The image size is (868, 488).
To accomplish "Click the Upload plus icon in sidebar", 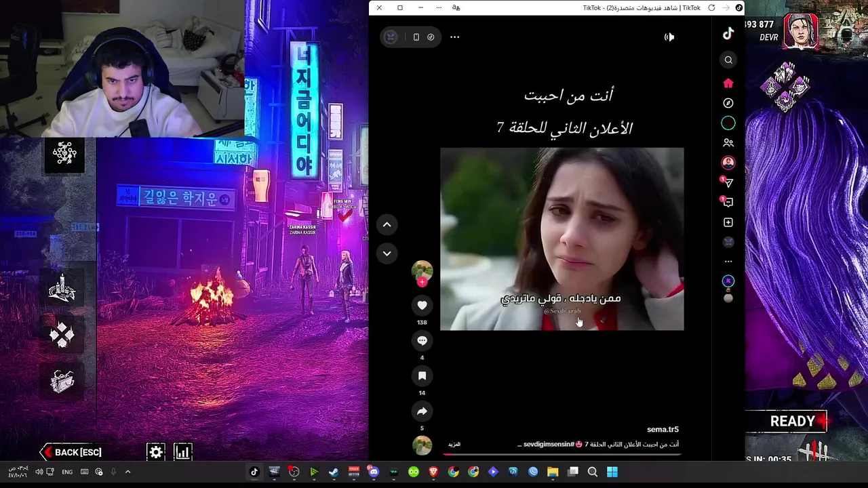I will 728,222.
